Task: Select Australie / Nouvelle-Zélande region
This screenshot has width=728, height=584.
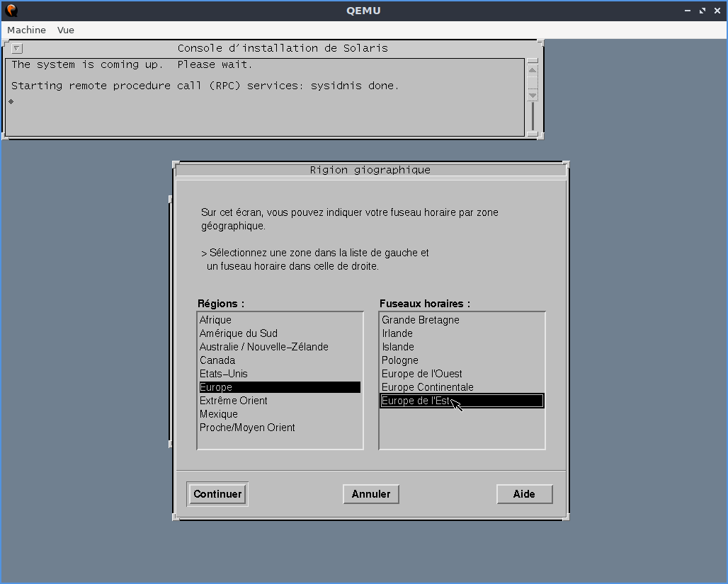Action: tap(280, 347)
